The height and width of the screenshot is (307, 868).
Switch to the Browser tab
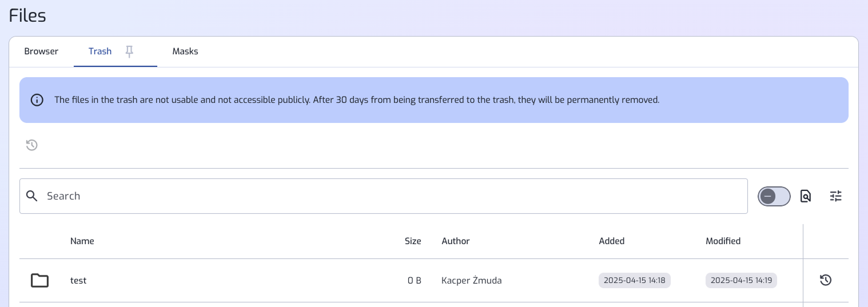pos(41,51)
